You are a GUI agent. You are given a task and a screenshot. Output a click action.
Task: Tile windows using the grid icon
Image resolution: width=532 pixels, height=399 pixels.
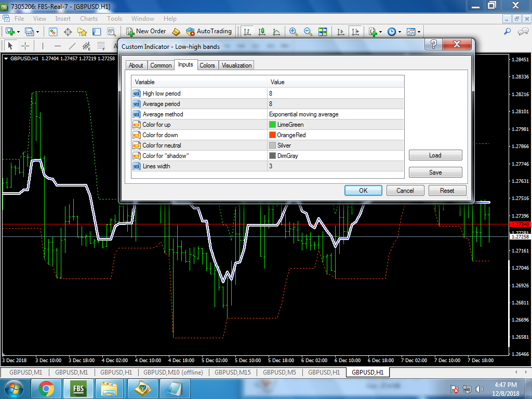point(322,32)
